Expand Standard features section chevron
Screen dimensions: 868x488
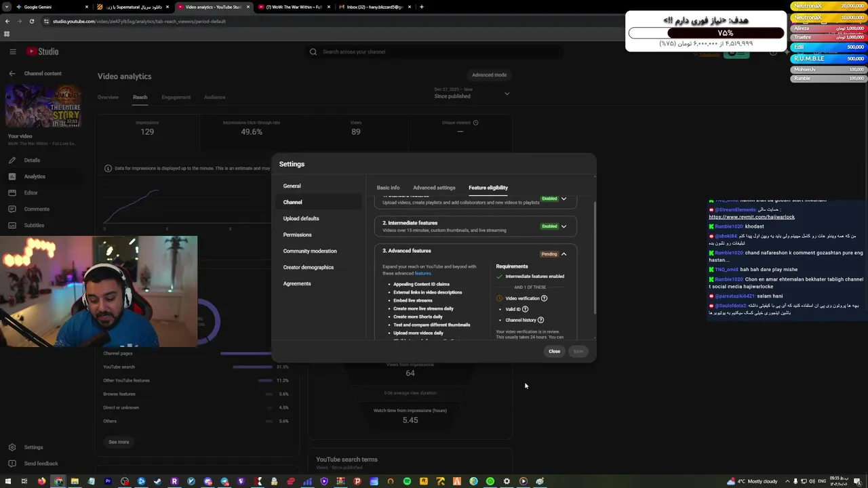tap(564, 199)
